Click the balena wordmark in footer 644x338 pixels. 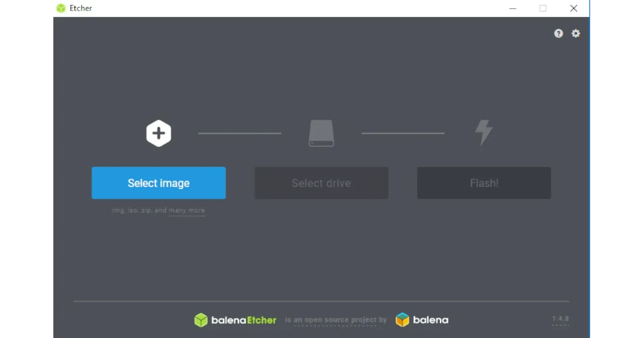[x=430, y=320]
